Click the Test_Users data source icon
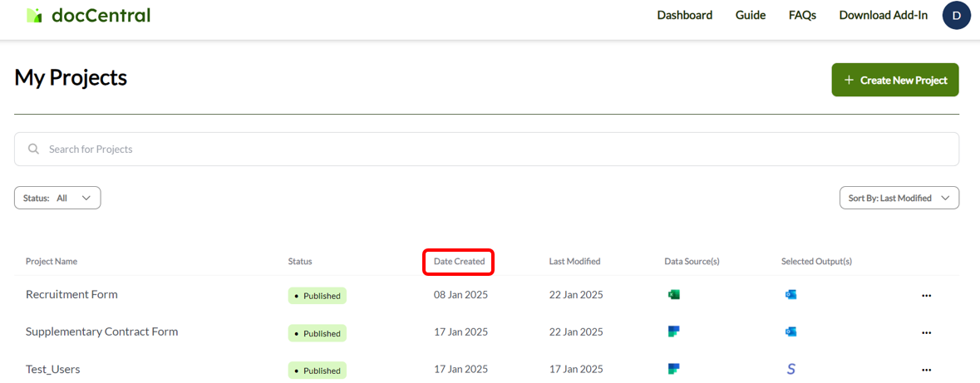980x383 pixels. pos(674,369)
